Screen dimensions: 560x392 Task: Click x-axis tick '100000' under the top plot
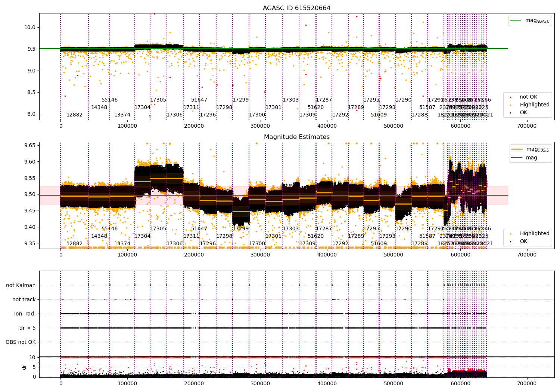click(x=127, y=126)
